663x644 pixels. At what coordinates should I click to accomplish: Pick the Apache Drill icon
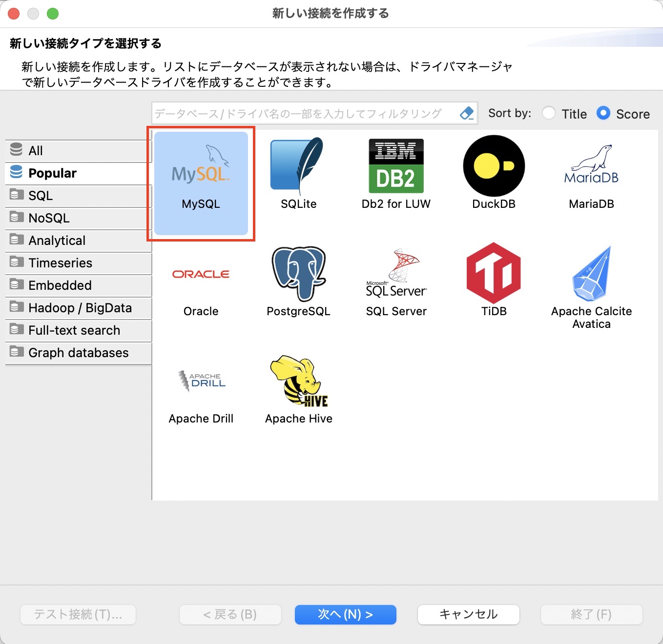(201, 381)
